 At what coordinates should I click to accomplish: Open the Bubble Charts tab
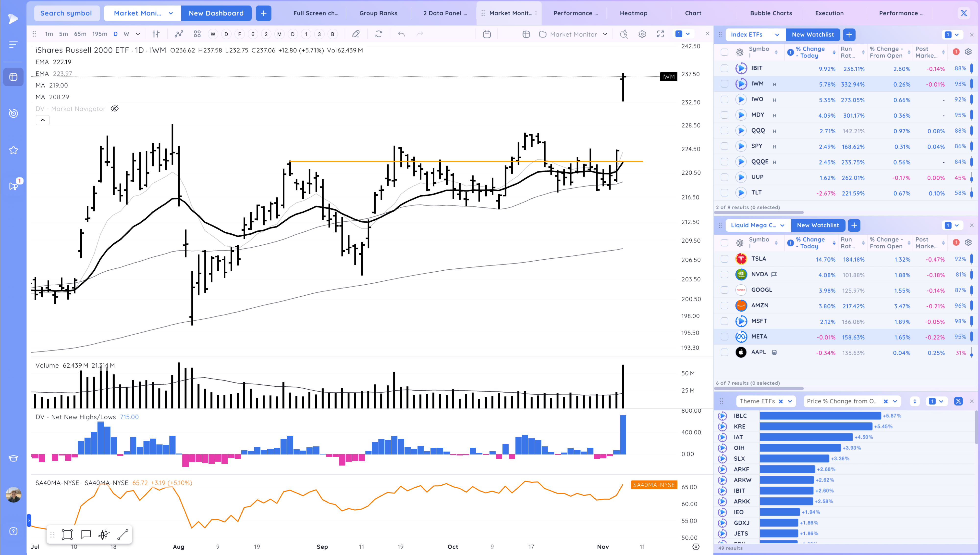(x=771, y=13)
